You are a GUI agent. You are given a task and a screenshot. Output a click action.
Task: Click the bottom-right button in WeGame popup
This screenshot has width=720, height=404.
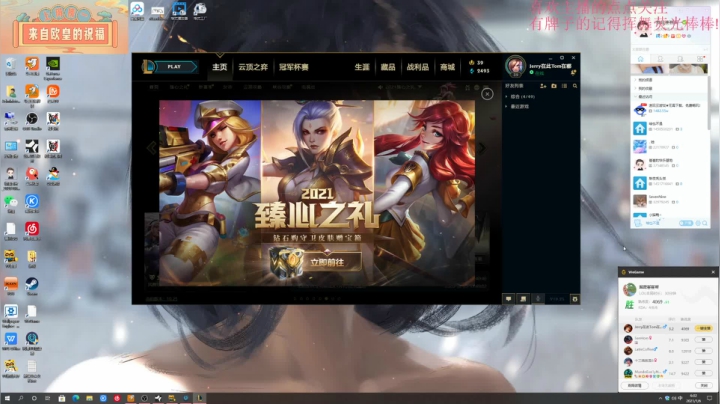point(704,386)
